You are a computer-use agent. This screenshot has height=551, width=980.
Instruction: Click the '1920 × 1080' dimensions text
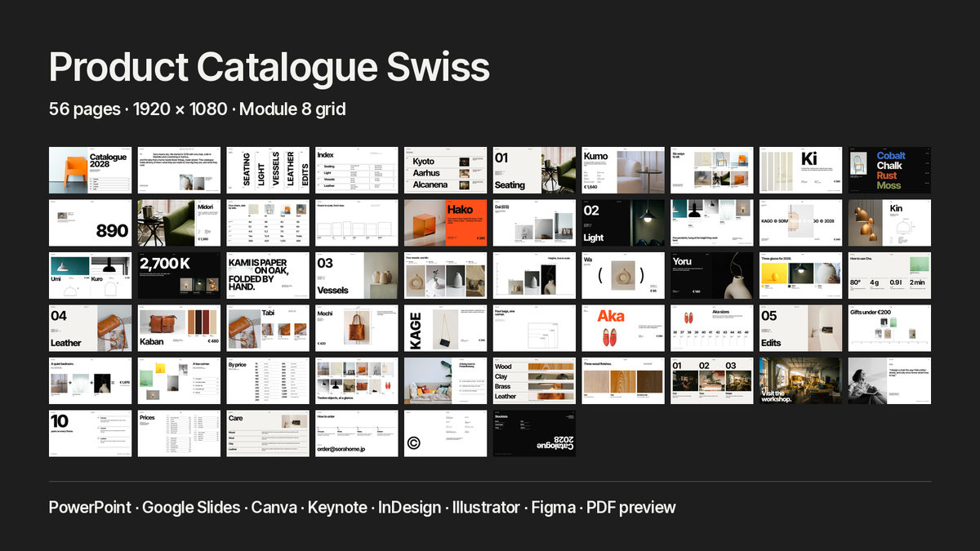point(181,109)
